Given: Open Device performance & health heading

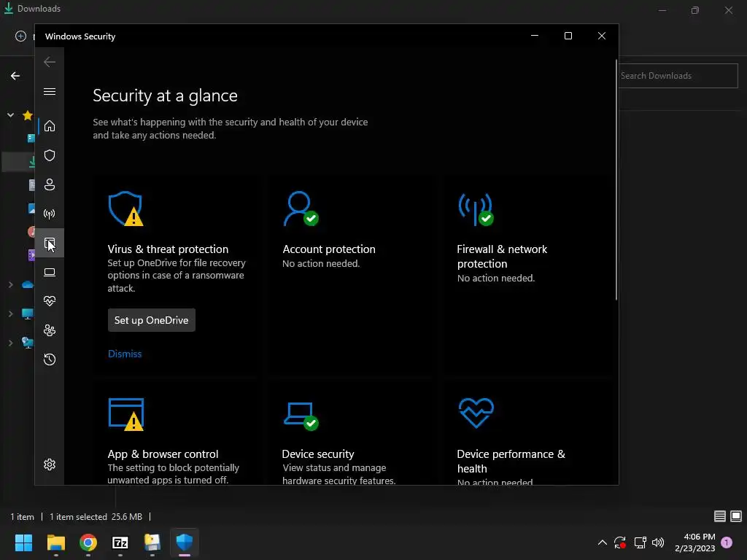Looking at the screenshot, I should (x=511, y=461).
